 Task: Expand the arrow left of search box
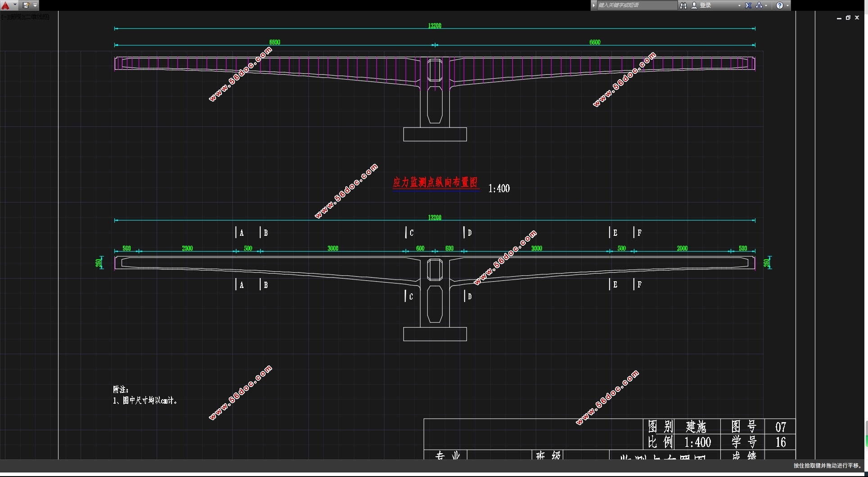(x=594, y=5)
